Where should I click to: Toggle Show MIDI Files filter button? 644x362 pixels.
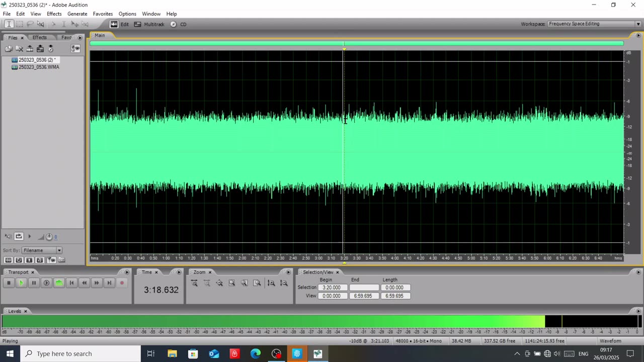click(x=40, y=260)
